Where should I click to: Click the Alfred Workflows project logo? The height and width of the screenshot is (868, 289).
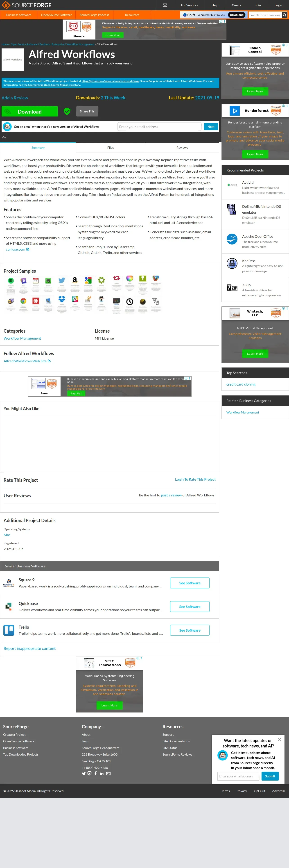pyautogui.click(x=13, y=60)
